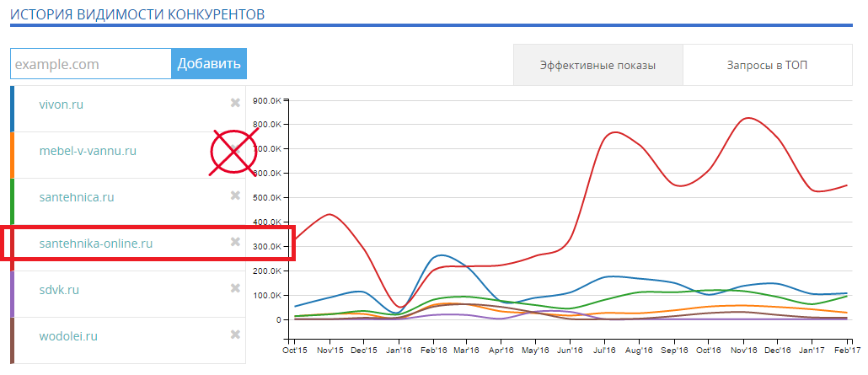Delete wodolei.ru via its X icon
The width and height of the screenshot is (868, 375).
tap(235, 335)
